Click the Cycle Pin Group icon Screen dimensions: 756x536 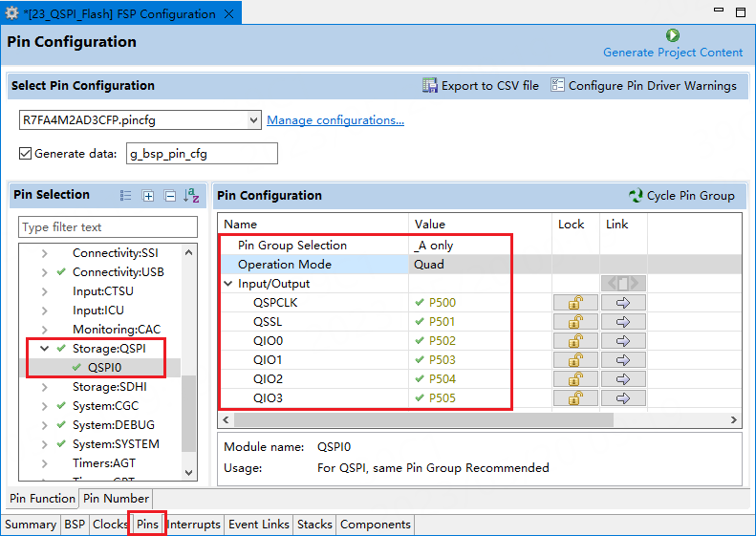(x=636, y=196)
